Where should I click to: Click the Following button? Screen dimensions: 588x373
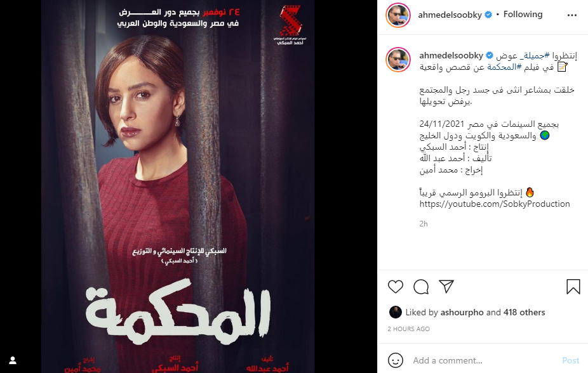(x=523, y=14)
